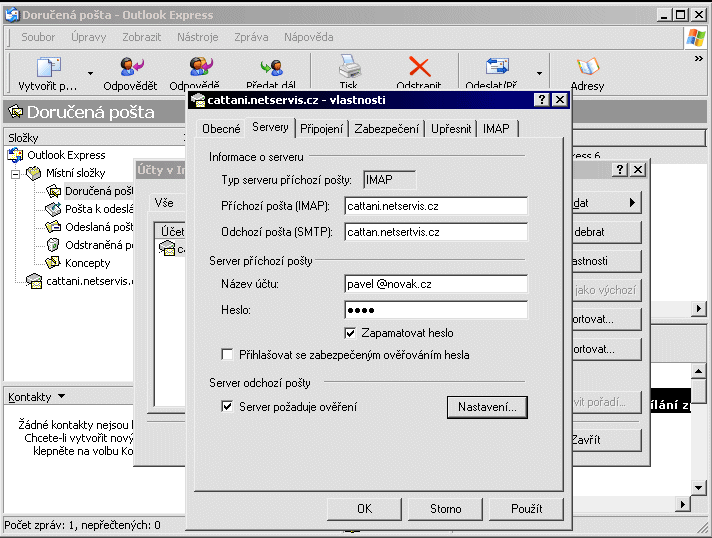The image size is (712, 538).
Task: Click the Doručená pošta header banner icon
Action: tap(15, 112)
